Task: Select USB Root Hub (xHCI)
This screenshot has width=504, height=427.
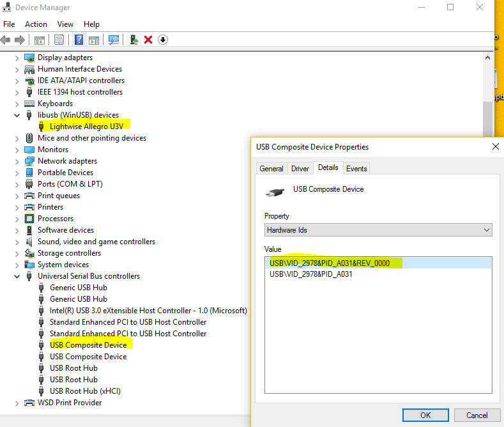Action: pyautogui.click(x=85, y=391)
